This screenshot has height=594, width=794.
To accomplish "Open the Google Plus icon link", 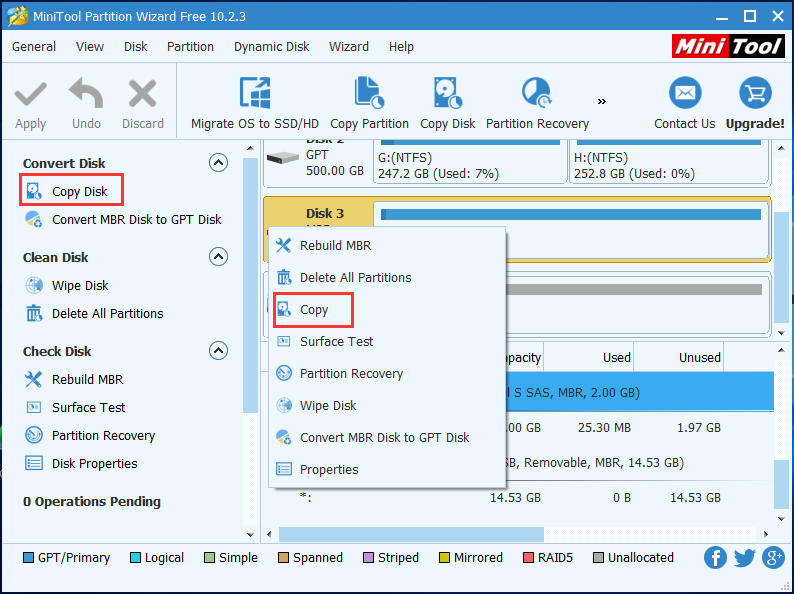I will (773, 558).
